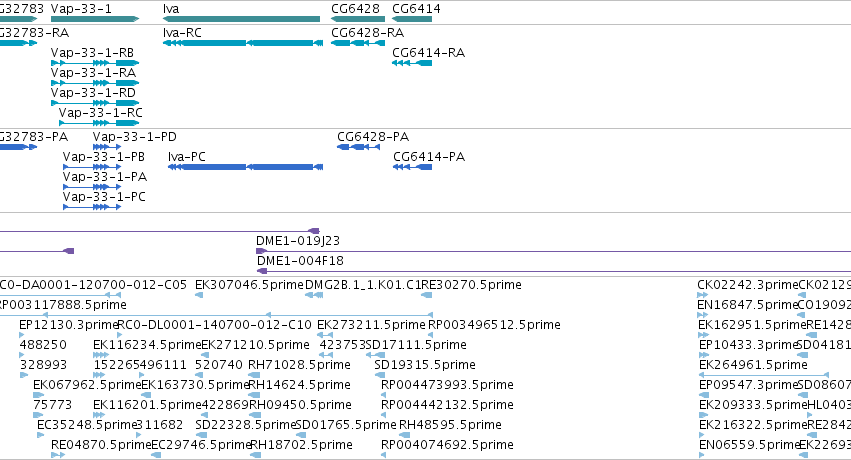The height and width of the screenshot is (460, 851).
Task: Click the RH48595.5prime EST label
Action: (x=450, y=425)
